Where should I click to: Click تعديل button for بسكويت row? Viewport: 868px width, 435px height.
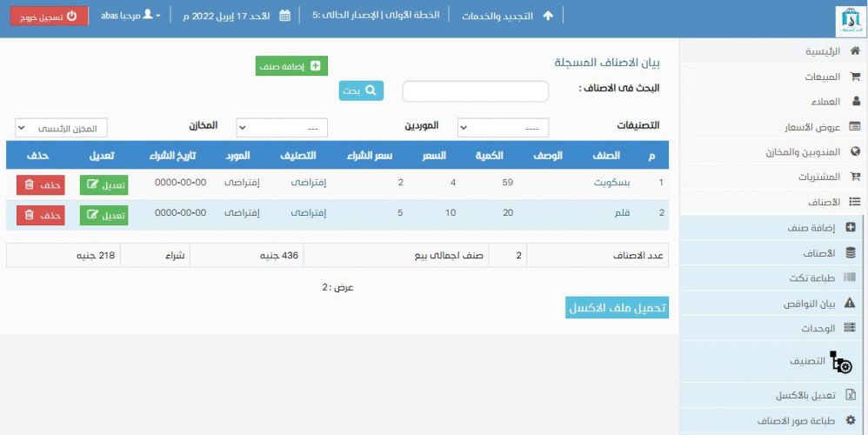click(103, 184)
